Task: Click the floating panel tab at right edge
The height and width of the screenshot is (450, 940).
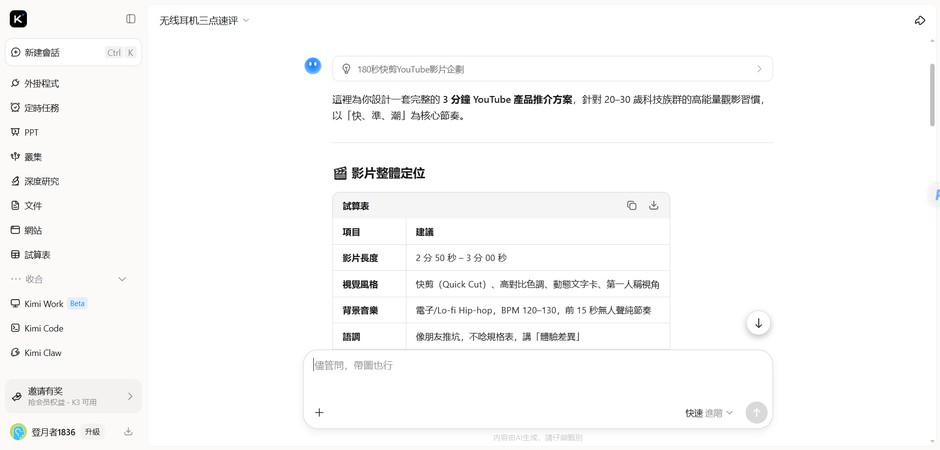Action: 934,194
